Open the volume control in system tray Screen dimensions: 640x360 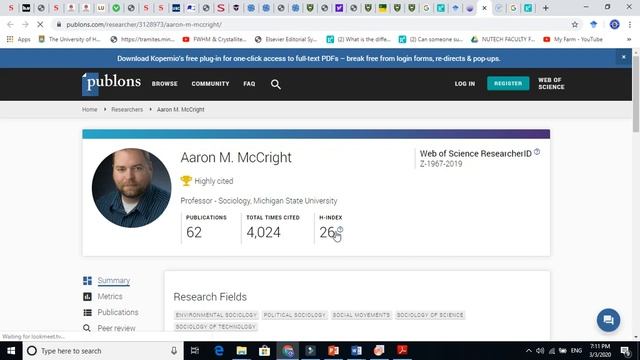click(540, 351)
